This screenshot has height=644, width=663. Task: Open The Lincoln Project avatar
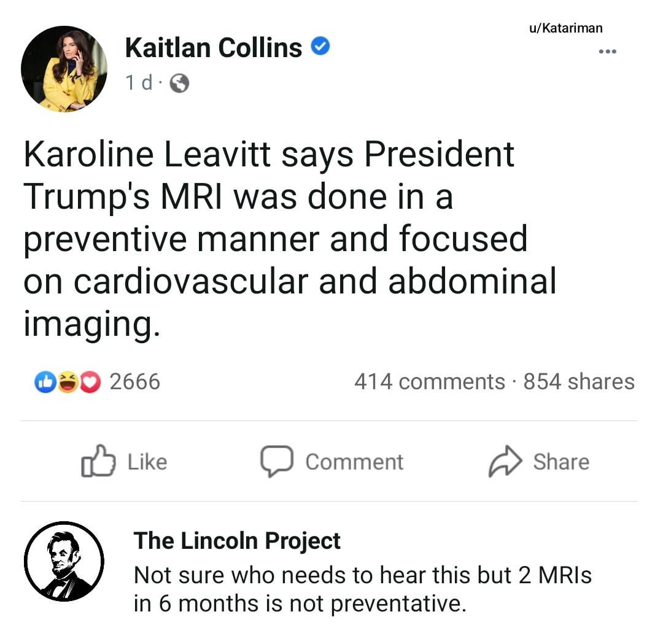[64, 561]
